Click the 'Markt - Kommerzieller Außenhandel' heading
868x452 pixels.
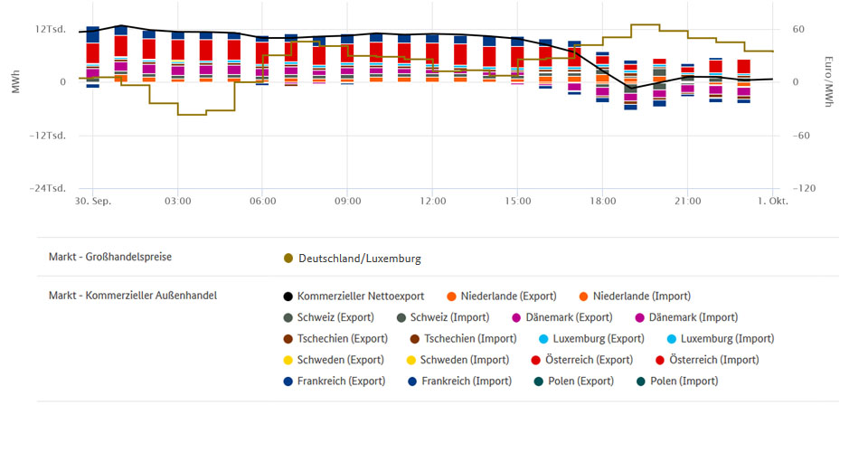pos(133,296)
